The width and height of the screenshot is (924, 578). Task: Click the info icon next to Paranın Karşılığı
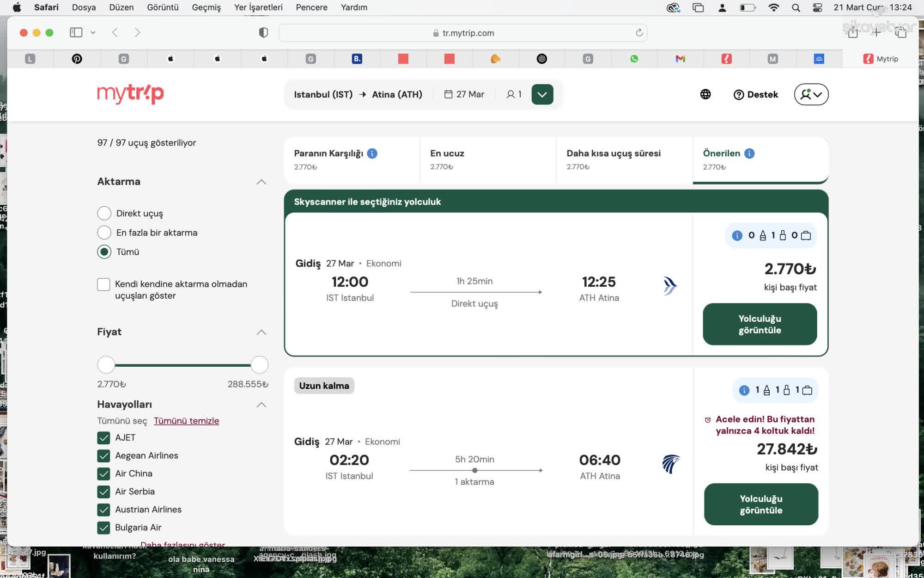372,153
